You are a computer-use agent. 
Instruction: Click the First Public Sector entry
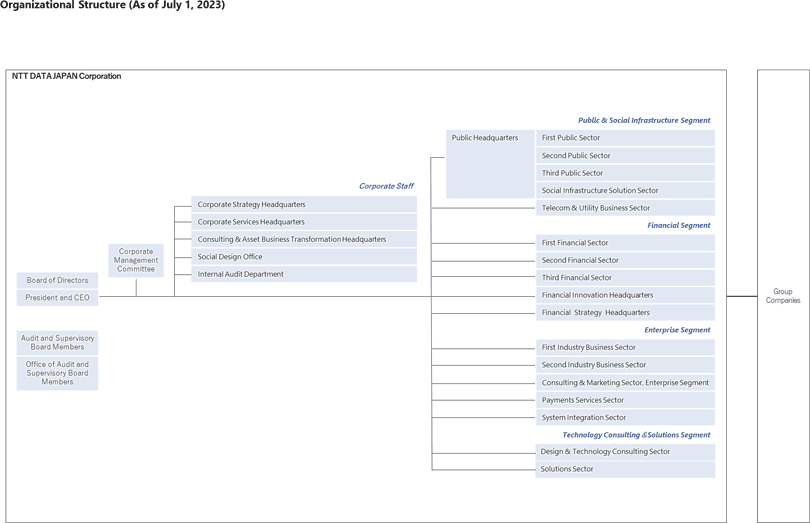(625, 138)
